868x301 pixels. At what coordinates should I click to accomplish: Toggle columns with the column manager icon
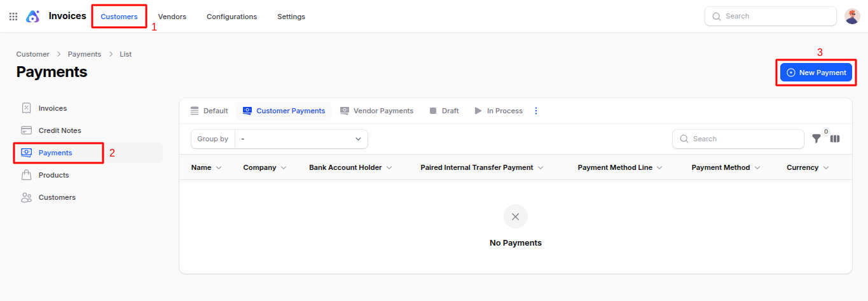pyautogui.click(x=835, y=139)
